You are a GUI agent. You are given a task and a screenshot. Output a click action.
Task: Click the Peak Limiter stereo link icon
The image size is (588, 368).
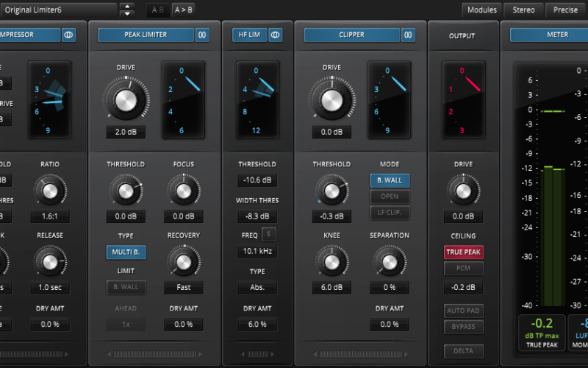(x=202, y=35)
